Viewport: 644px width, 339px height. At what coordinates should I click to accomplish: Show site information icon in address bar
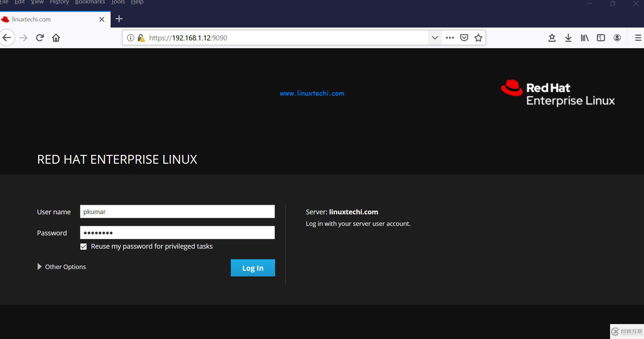pos(130,38)
